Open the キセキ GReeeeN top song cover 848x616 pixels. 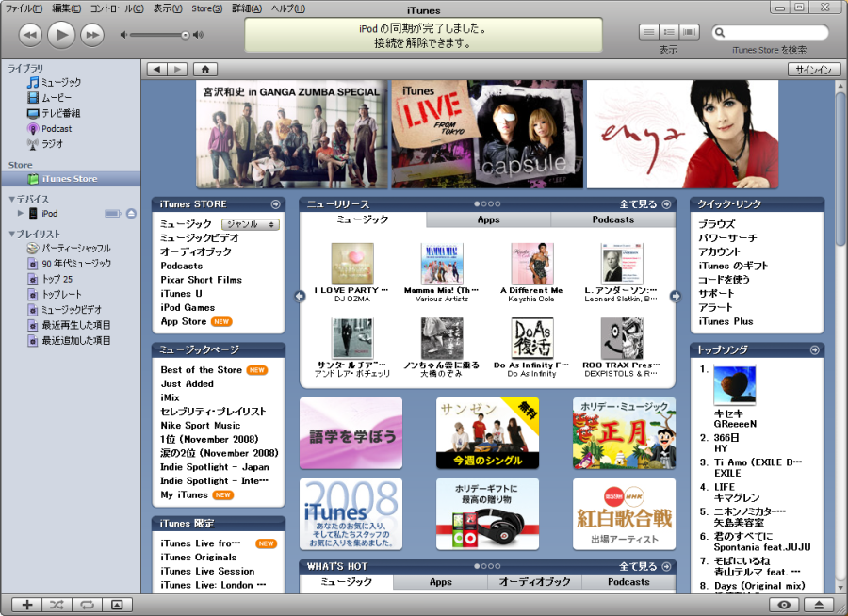point(734,385)
